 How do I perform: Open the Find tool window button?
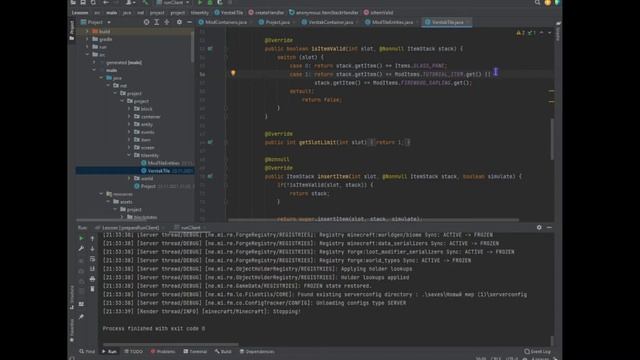click(87, 351)
